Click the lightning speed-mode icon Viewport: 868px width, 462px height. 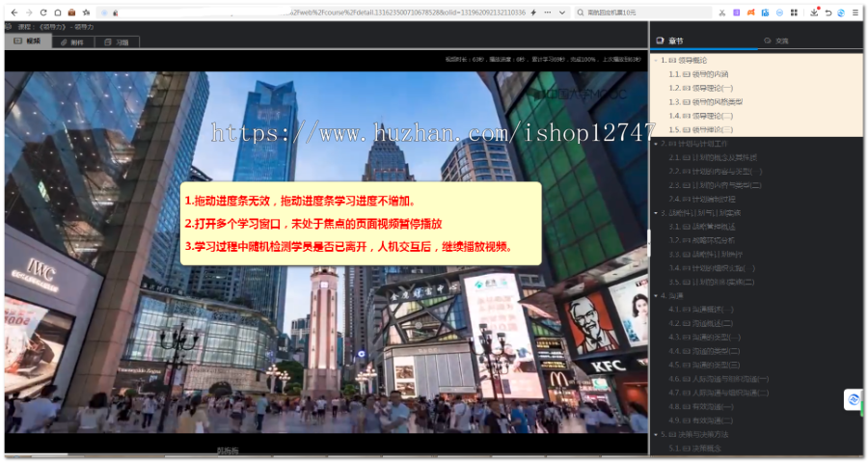pos(533,13)
